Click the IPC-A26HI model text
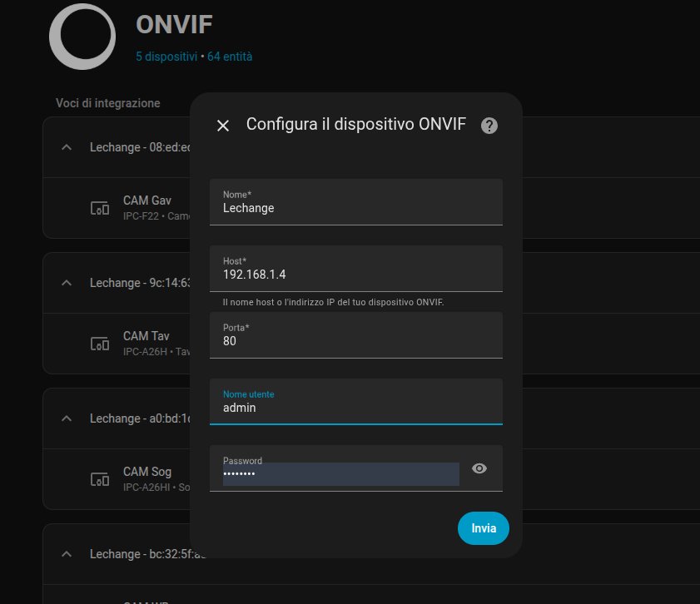The height and width of the screenshot is (604, 700). [146, 488]
